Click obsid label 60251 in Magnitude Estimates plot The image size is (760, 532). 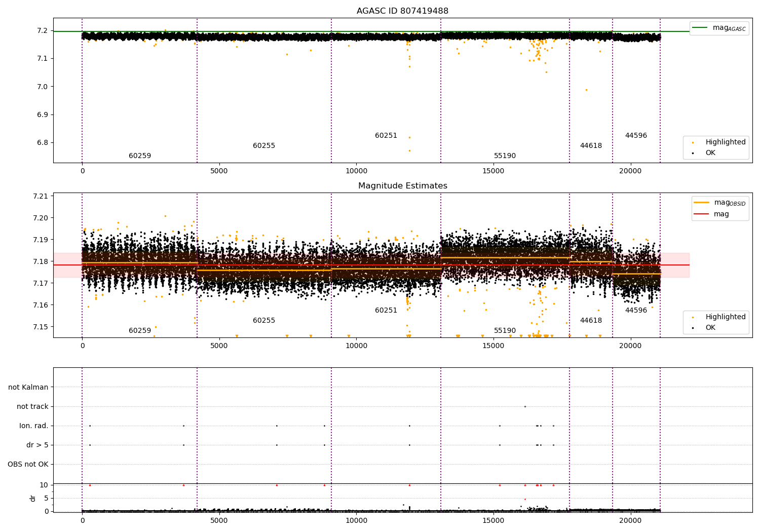pos(386,310)
